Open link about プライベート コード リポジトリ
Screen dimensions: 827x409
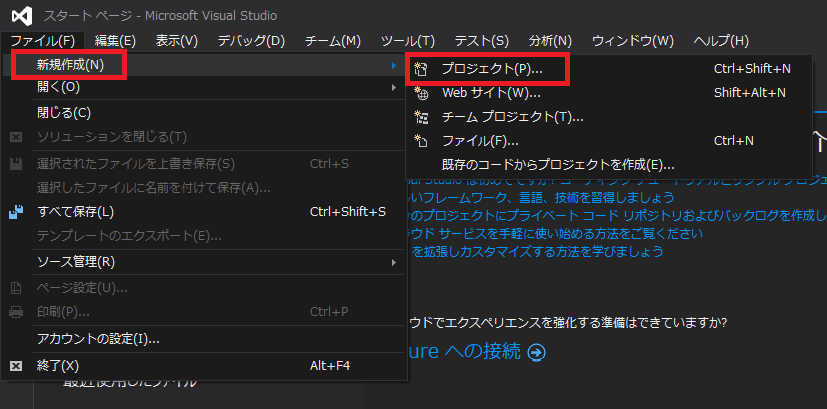click(x=617, y=215)
